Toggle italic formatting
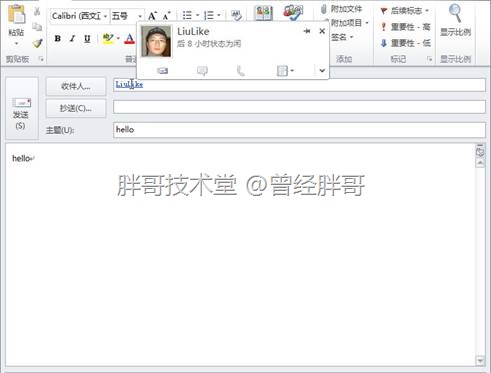 pyautogui.click(x=72, y=39)
